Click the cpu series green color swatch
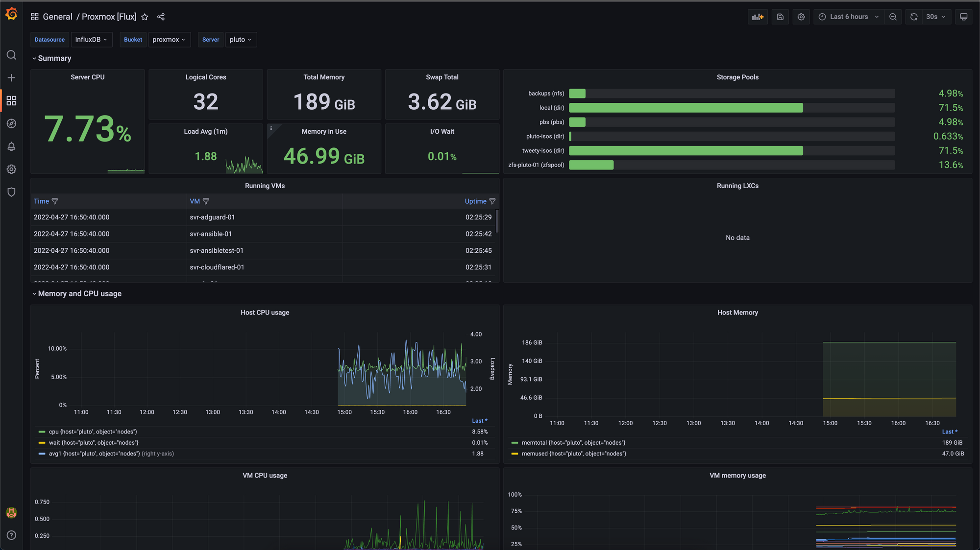Viewport: 980px width, 550px height. tap(42, 432)
